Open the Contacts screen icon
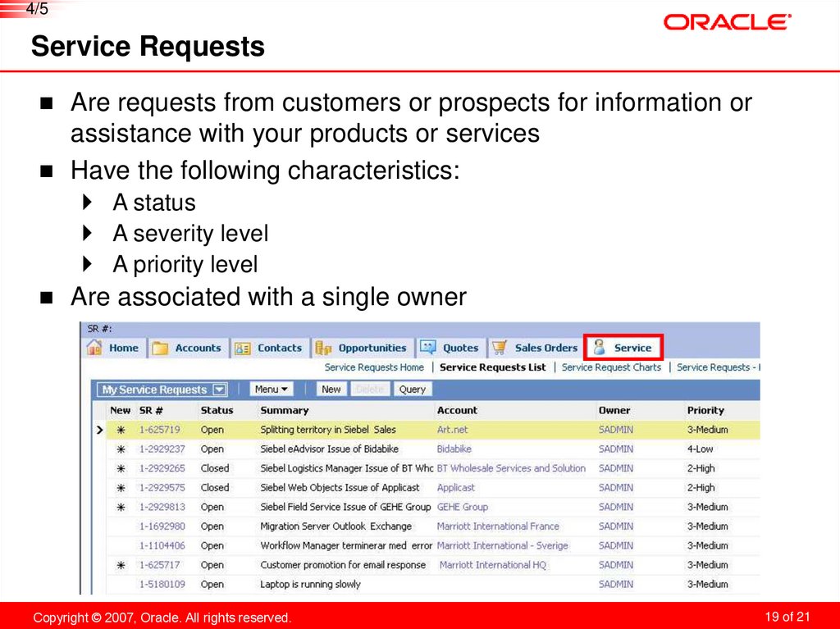Screen dimensions: 840x629 [x=244, y=347]
